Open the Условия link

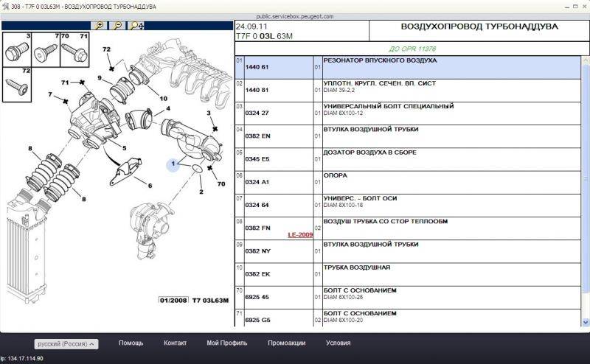[339, 343]
